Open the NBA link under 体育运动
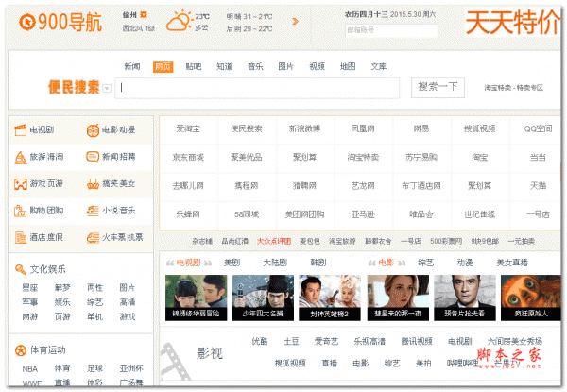Image resolution: width=567 pixels, height=392 pixels. click(x=29, y=369)
